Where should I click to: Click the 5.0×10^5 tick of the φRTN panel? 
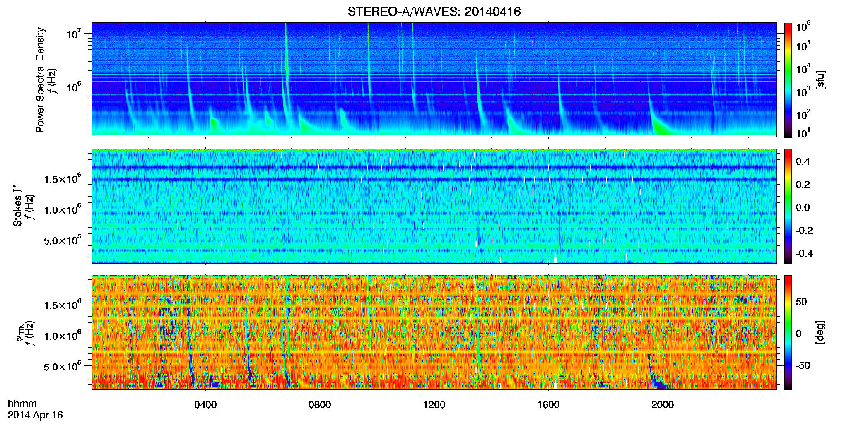click(x=63, y=366)
